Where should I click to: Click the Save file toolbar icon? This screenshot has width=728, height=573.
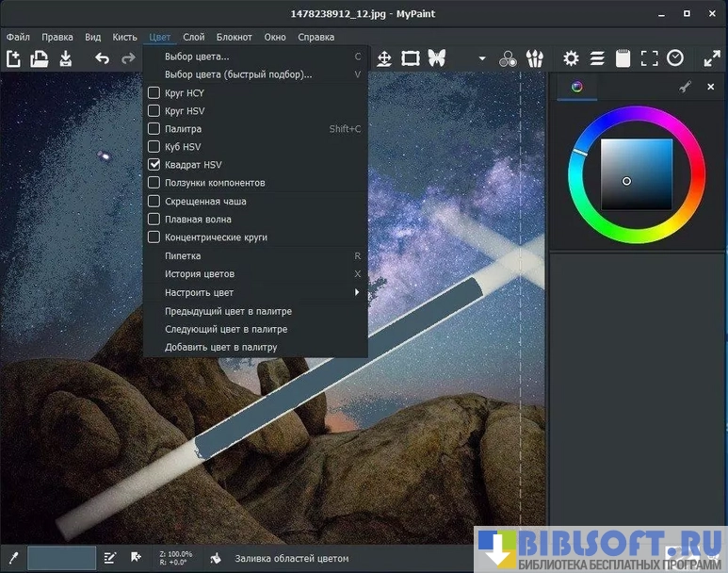65,58
